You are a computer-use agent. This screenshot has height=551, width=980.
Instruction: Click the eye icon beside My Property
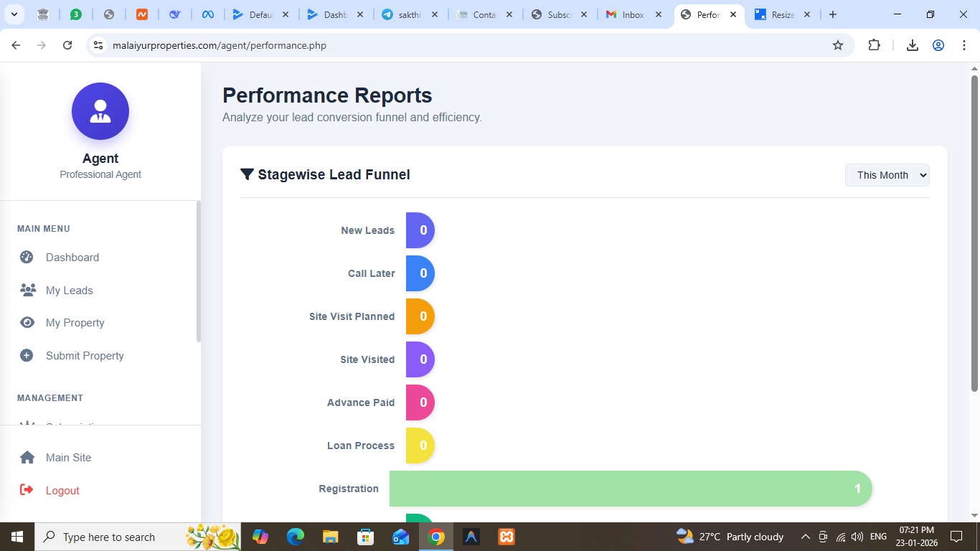[27, 322]
